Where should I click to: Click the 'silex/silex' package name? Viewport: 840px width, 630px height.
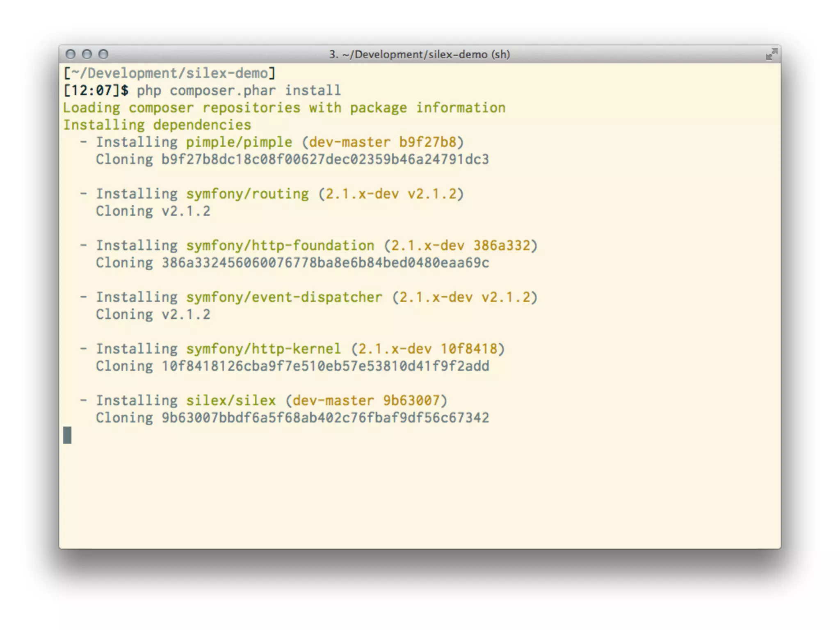coord(231,401)
